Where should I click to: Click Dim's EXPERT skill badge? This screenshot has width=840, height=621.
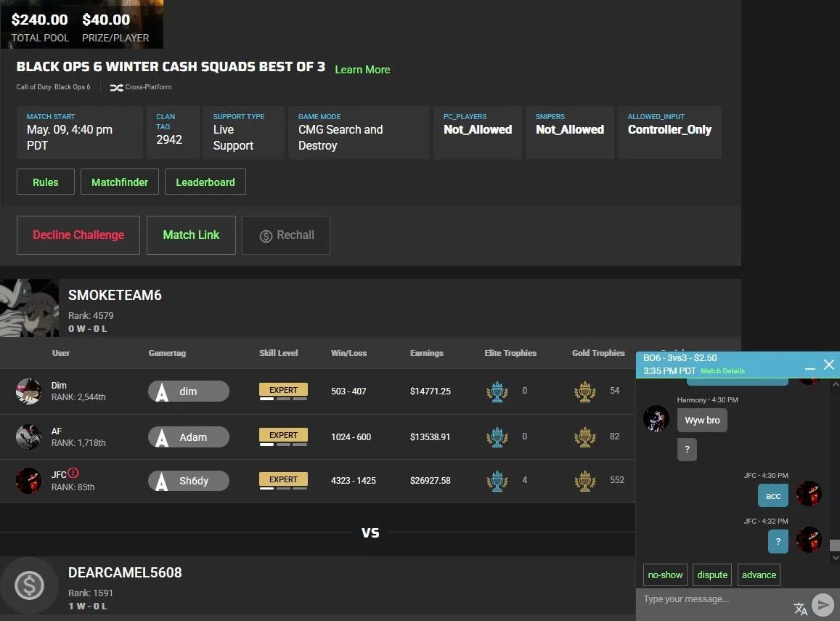(283, 390)
